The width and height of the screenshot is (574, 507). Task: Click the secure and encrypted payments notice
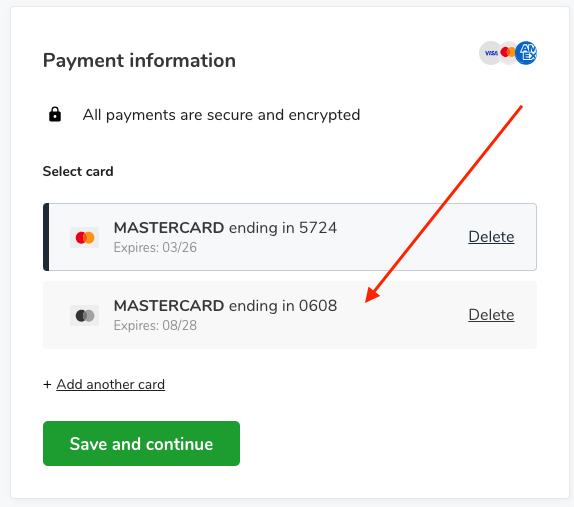point(221,115)
